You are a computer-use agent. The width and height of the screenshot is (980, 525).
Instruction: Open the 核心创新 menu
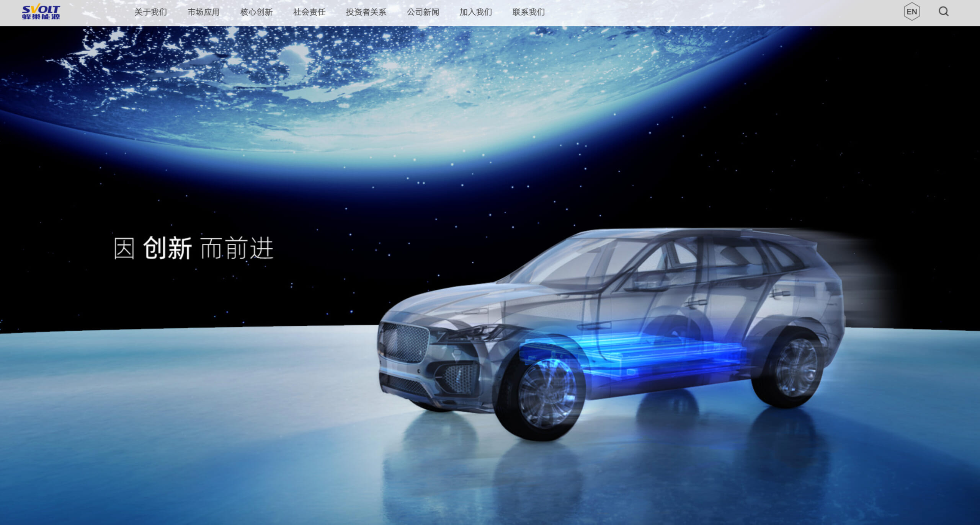[256, 12]
